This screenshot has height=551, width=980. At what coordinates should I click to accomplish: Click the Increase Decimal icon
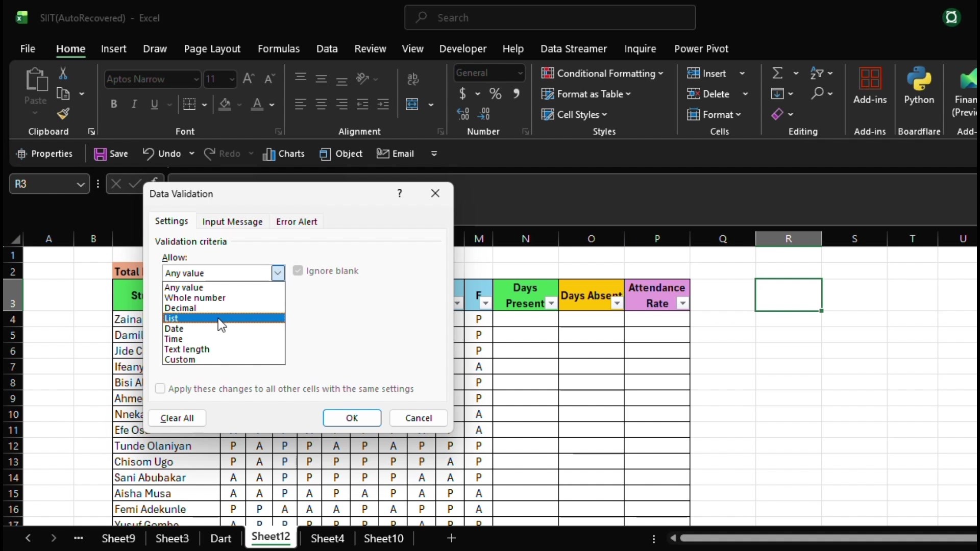click(463, 114)
